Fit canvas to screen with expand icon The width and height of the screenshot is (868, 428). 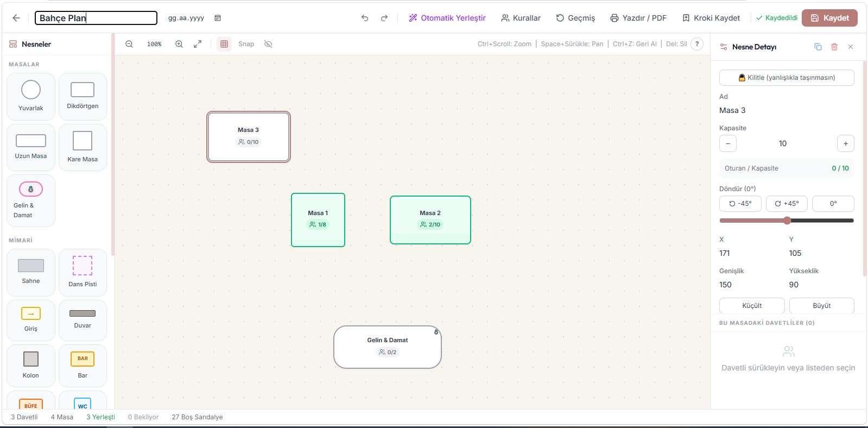coord(198,44)
